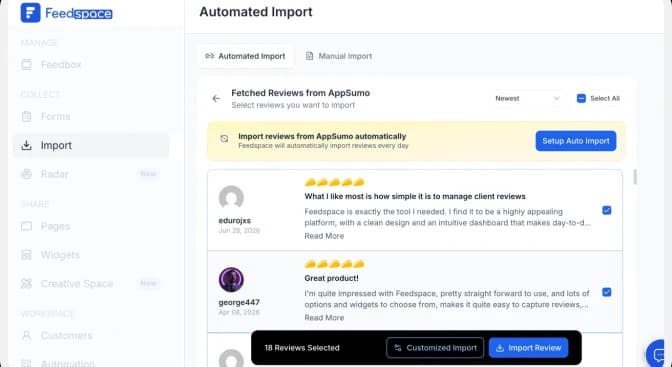Uncheck the george447 review checkbox
This screenshot has width=672, height=367.
(x=606, y=292)
